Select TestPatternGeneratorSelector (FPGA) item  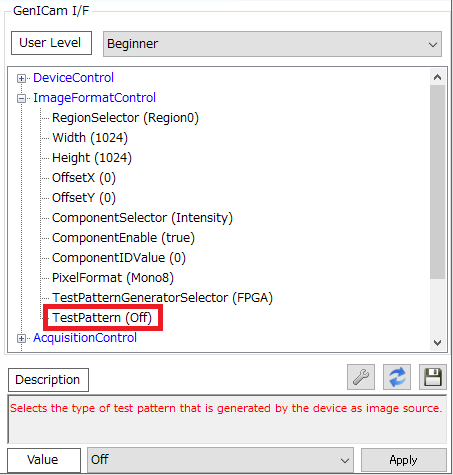(x=162, y=298)
